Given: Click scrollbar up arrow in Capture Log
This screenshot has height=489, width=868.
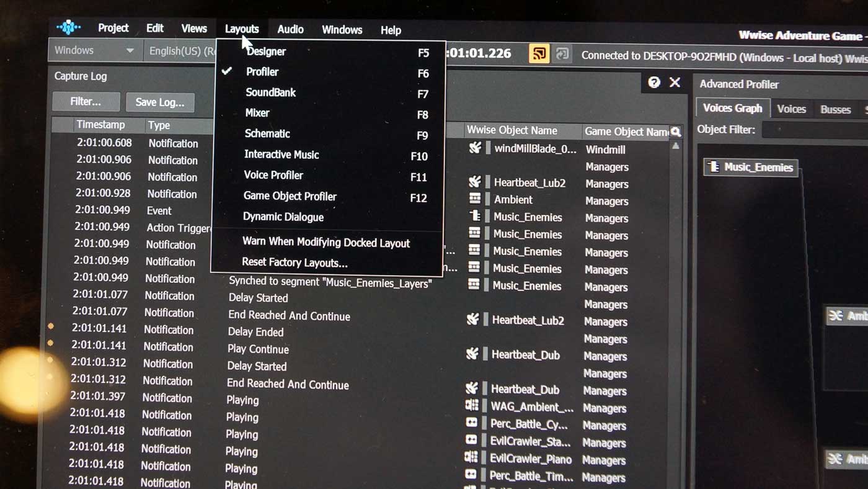Looking at the screenshot, I should coord(675,146).
